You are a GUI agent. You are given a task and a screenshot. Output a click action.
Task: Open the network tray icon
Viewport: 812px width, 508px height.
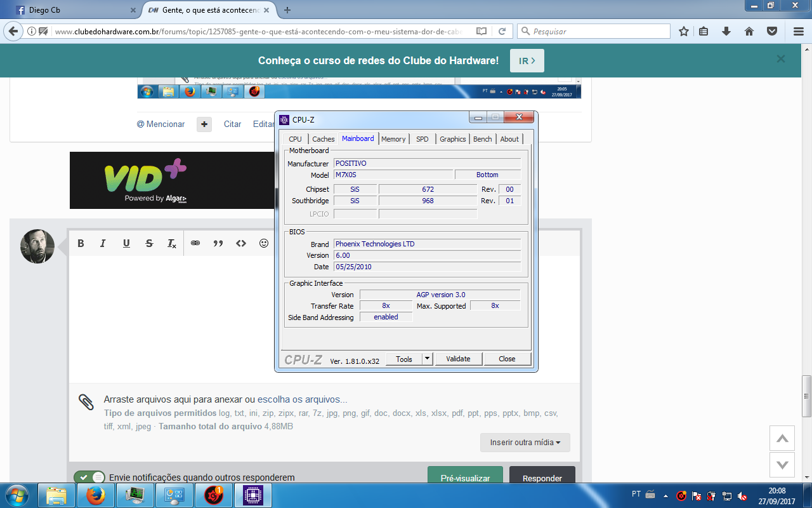(727, 495)
